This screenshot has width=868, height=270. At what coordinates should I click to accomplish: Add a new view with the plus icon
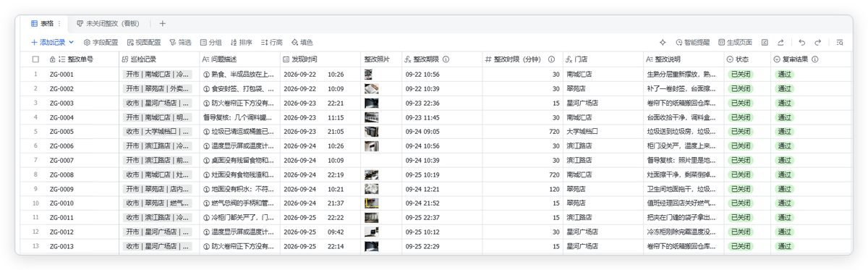click(163, 23)
